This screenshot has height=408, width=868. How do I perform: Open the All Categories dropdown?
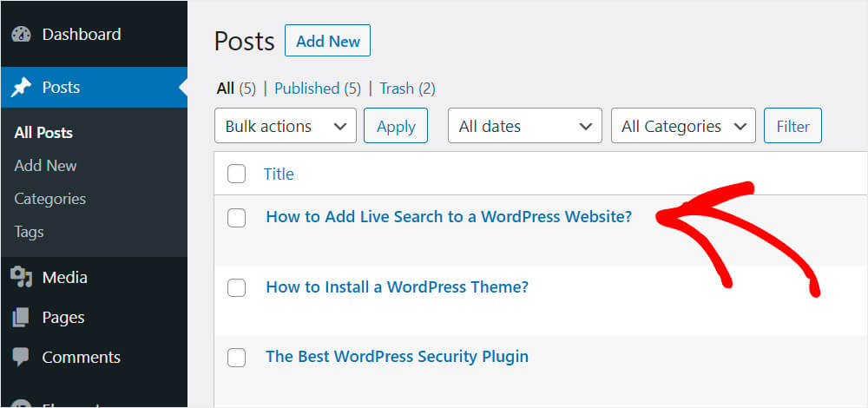[683, 126]
